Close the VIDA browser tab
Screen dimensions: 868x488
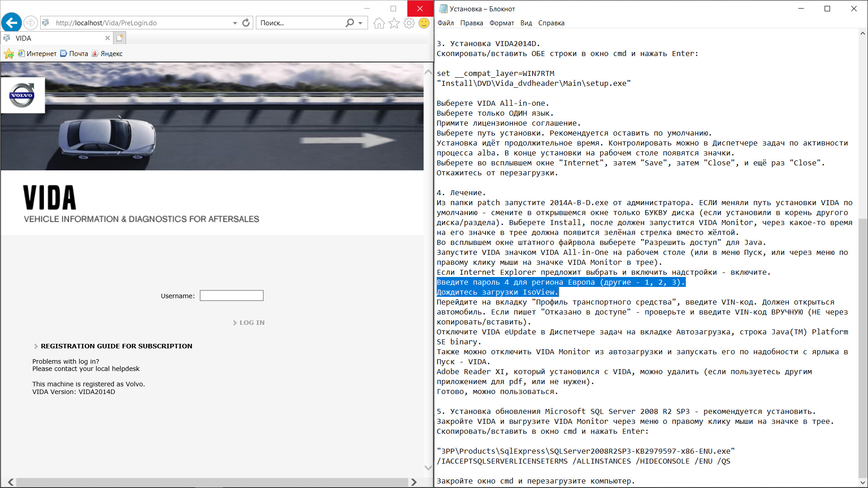(108, 38)
